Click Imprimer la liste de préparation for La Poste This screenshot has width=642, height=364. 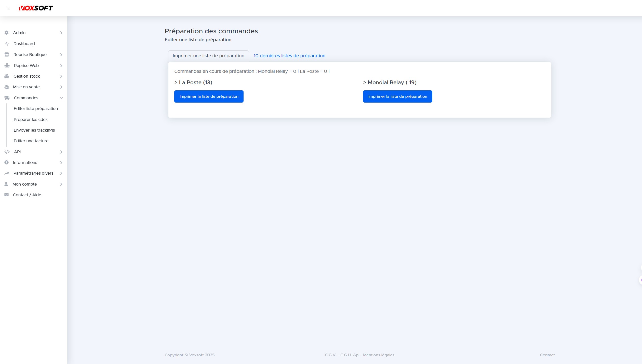(x=209, y=96)
